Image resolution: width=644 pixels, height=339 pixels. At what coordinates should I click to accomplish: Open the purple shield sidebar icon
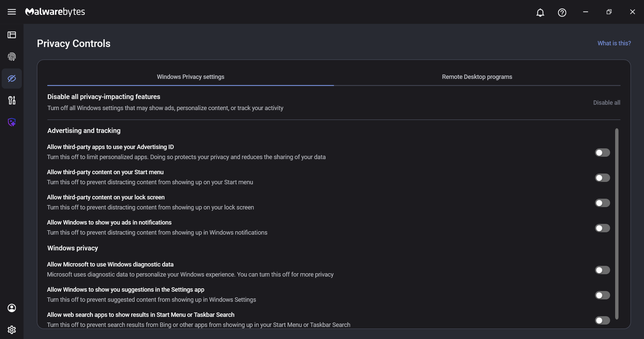(12, 122)
